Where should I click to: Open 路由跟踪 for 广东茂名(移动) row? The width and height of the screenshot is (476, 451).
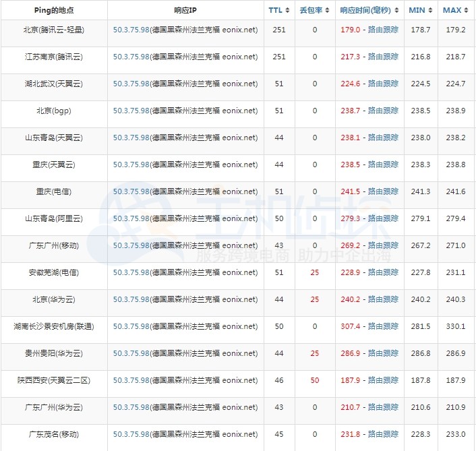pyautogui.click(x=383, y=434)
